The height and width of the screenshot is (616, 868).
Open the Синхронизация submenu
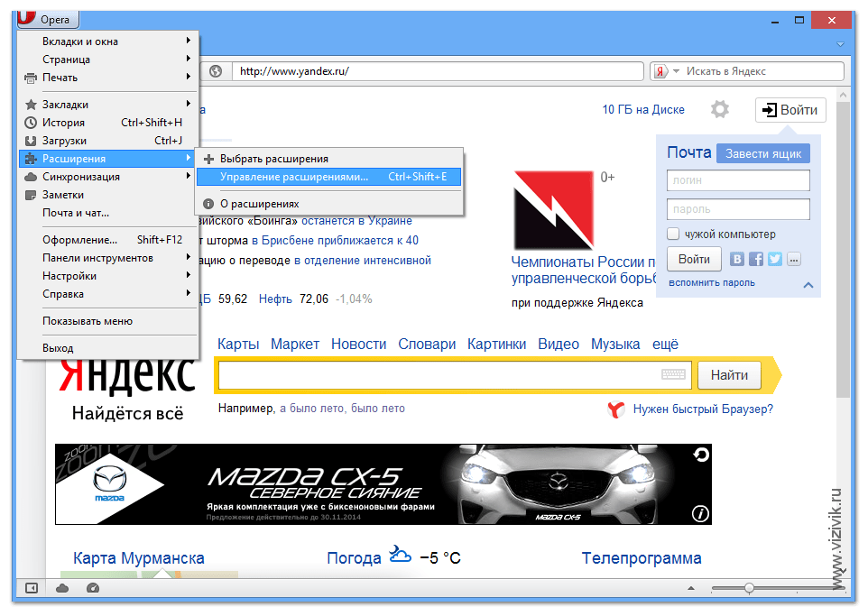click(x=108, y=177)
